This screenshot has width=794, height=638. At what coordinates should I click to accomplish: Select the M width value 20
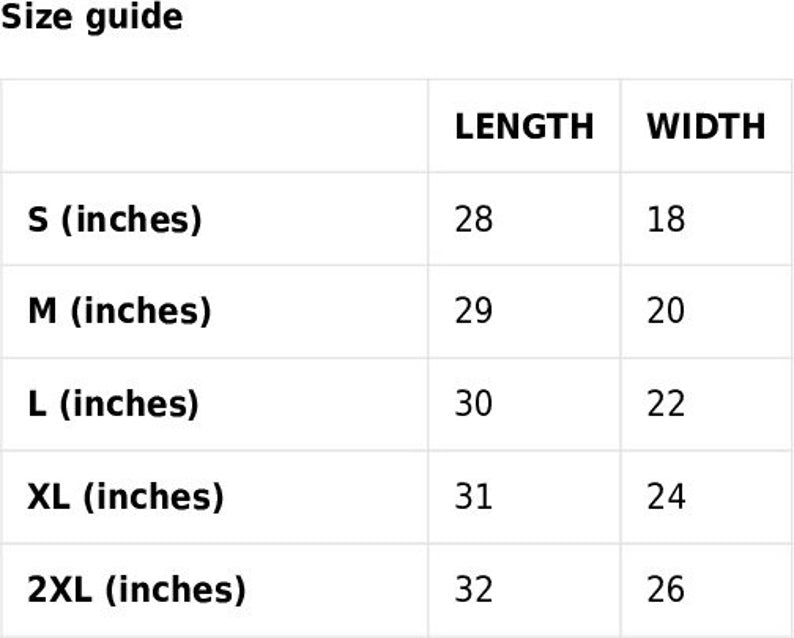tap(666, 311)
